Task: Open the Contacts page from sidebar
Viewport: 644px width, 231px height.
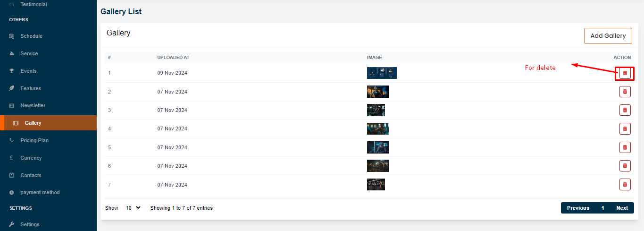Action: pyautogui.click(x=31, y=175)
